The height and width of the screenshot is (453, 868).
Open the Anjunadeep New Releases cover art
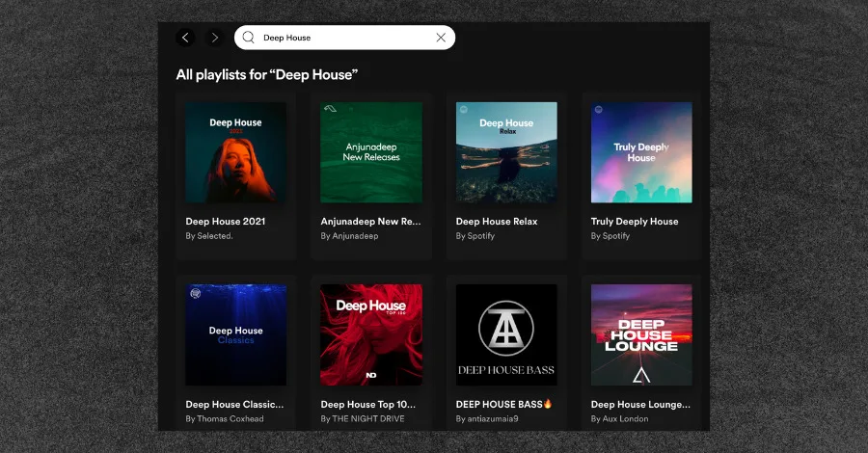pos(371,152)
